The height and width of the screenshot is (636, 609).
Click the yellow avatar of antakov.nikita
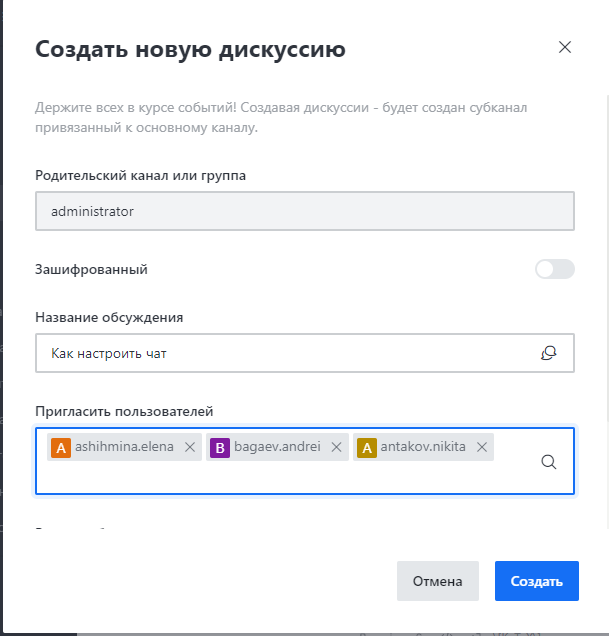367,447
